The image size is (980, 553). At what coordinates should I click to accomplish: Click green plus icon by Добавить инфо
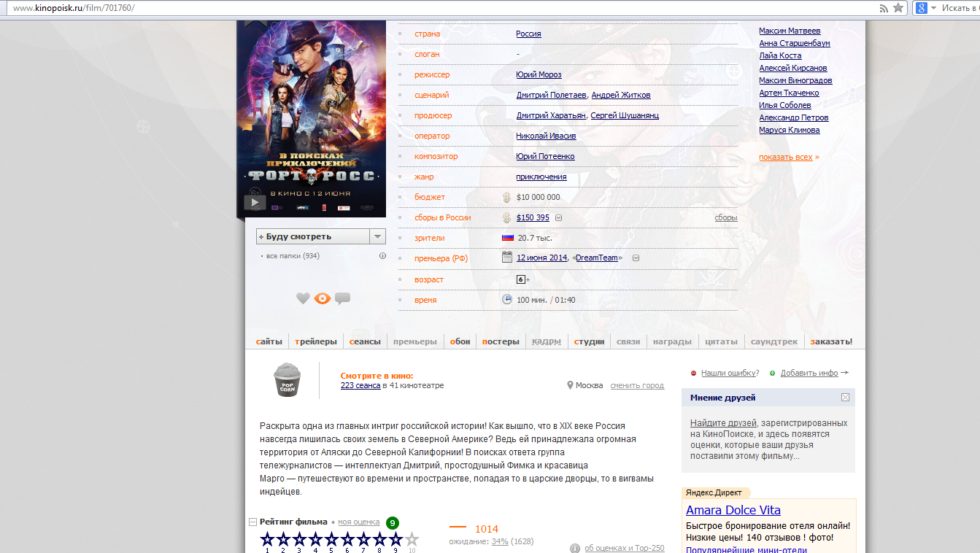pyautogui.click(x=773, y=373)
